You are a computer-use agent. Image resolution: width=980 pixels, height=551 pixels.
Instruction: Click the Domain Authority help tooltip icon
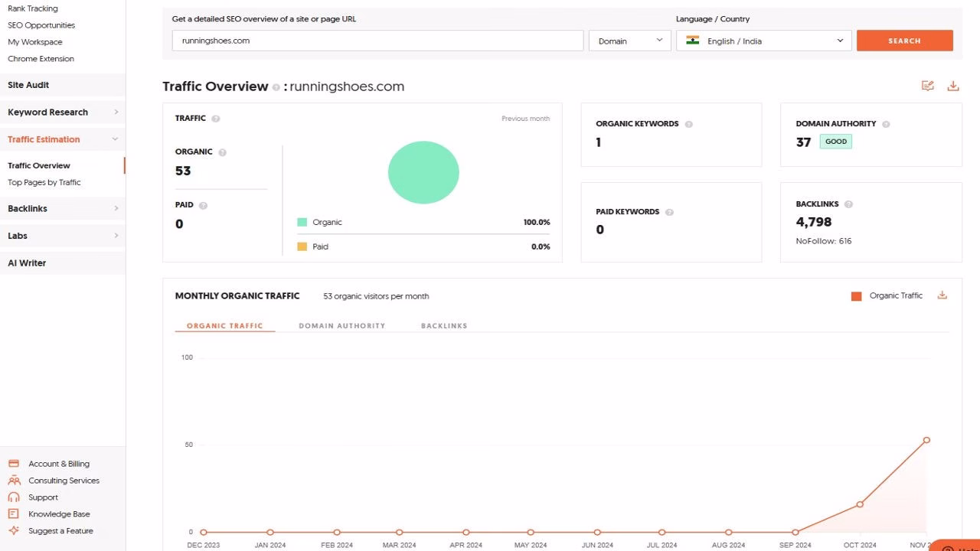coord(886,123)
